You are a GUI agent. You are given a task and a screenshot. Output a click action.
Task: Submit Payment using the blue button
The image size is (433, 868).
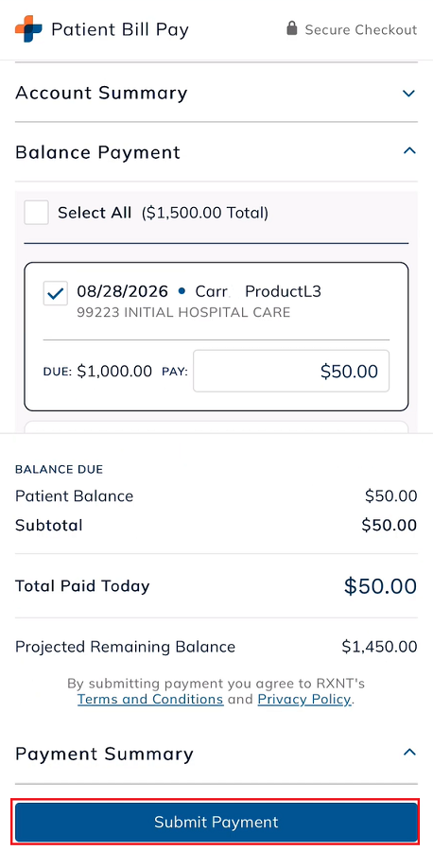216,822
